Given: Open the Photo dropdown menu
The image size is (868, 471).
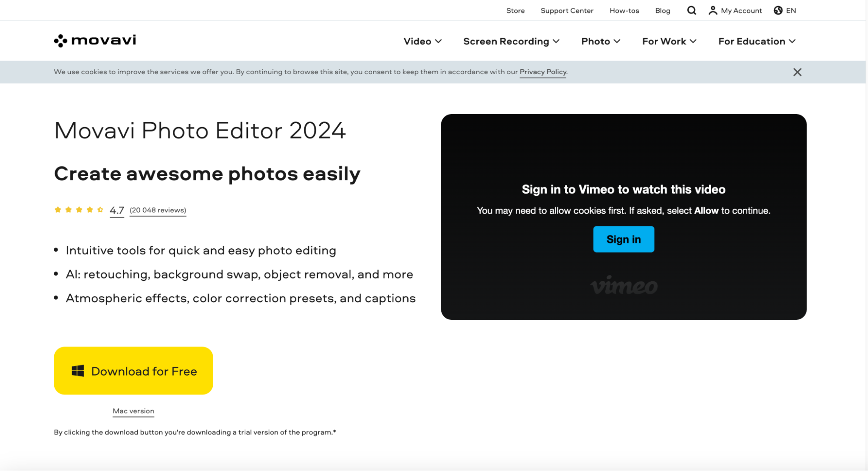Looking at the screenshot, I should [x=601, y=41].
